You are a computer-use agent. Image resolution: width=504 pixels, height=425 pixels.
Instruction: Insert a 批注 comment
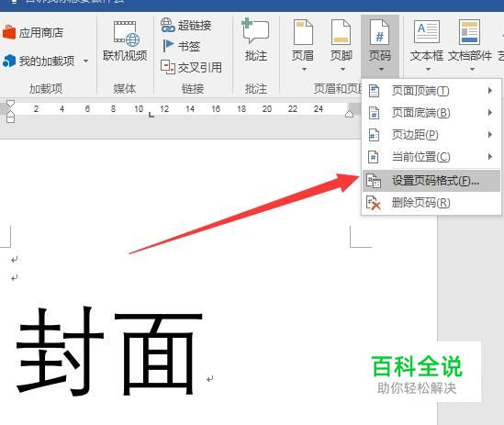pos(256,39)
